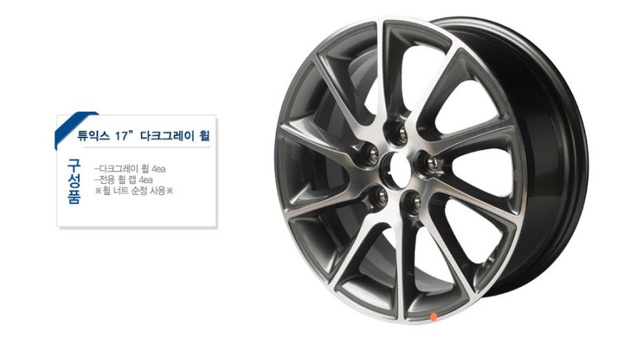Select the '-다크그레이 휠 4ea' line
The image size is (644, 358).
pyautogui.click(x=130, y=168)
